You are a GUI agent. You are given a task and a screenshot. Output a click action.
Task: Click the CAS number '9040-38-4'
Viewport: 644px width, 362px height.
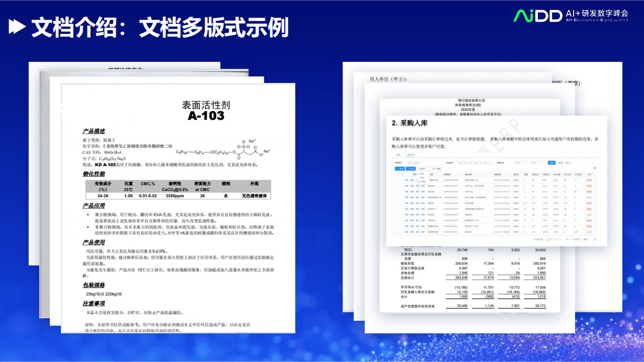tap(112, 152)
